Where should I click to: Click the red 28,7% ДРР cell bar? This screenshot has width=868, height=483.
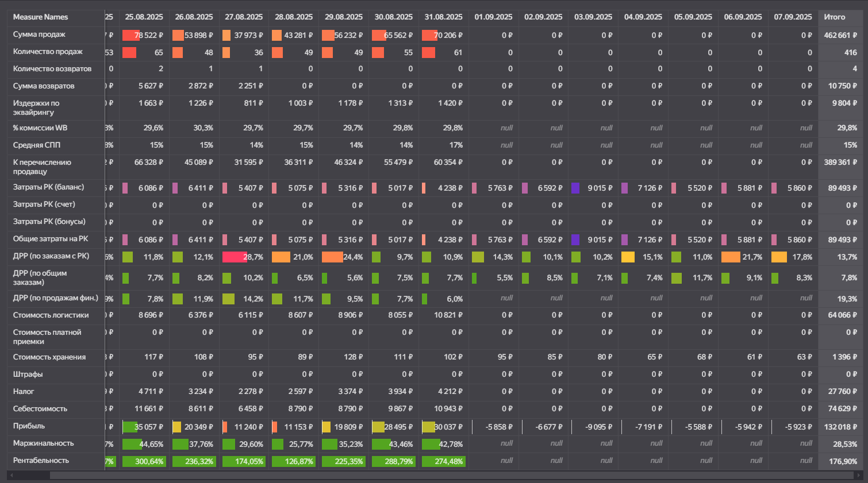coord(235,257)
